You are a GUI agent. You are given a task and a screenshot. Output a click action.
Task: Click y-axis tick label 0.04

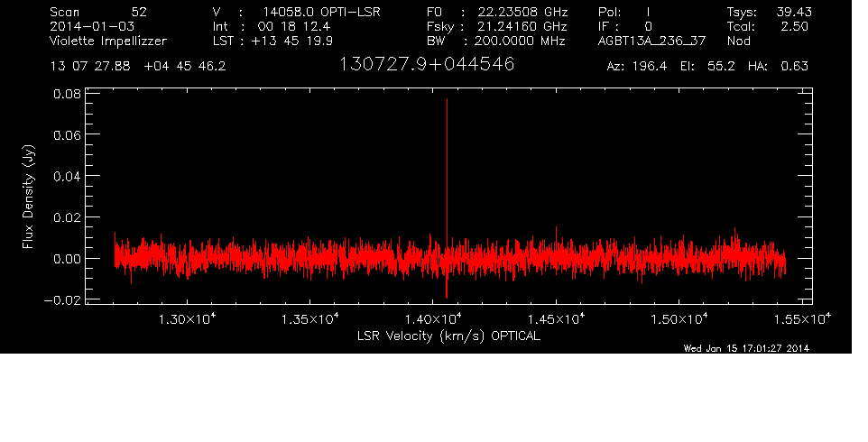coord(67,177)
